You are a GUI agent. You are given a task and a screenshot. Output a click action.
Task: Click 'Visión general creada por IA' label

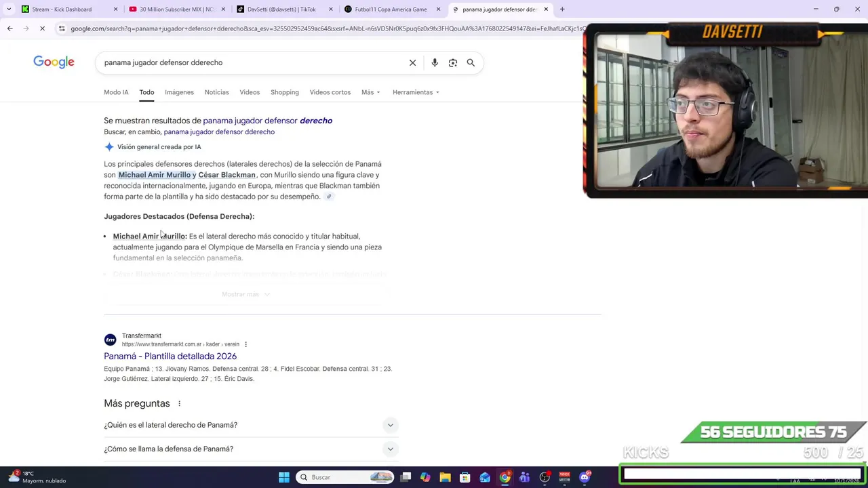pos(159,147)
